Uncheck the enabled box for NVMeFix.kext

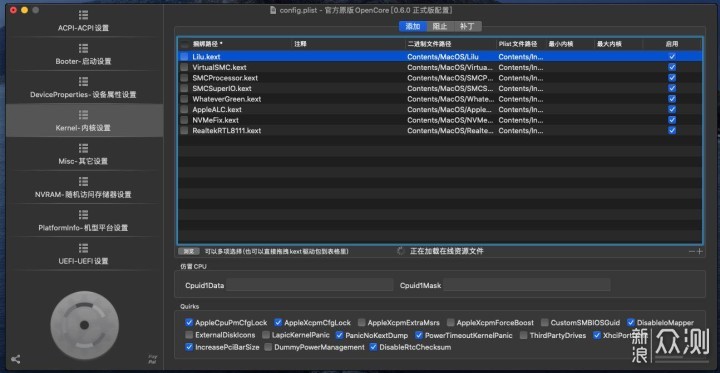click(672, 120)
